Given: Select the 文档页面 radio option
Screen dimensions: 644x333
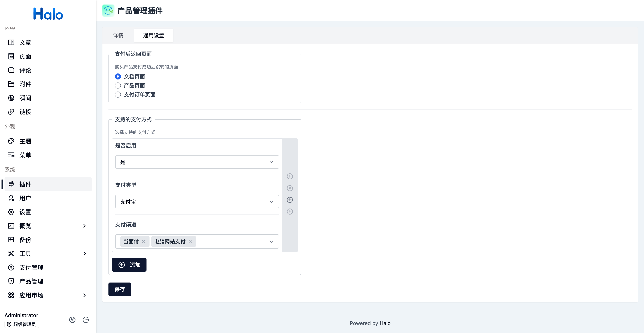Looking at the screenshot, I should tap(118, 76).
